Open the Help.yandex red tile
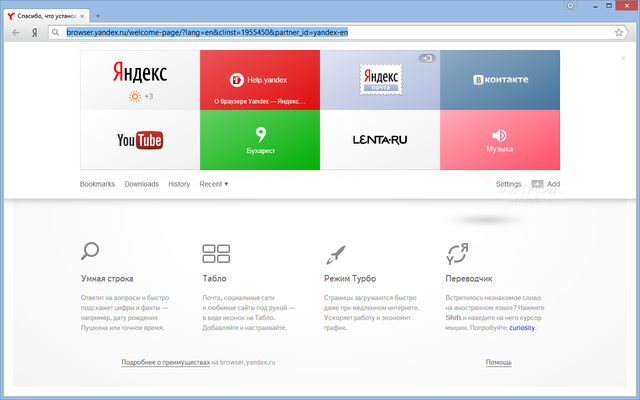 260,80
